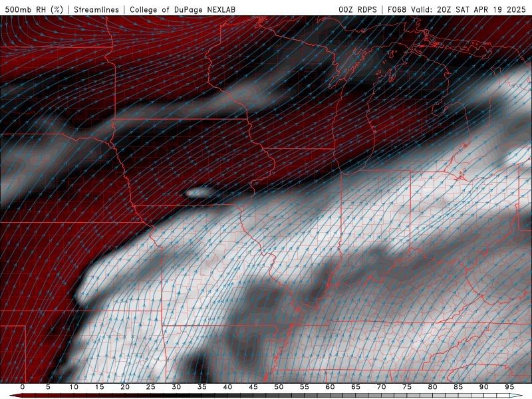Click the "50" color scale label
This screenshot has width=532, height=399.
tap(279, 387)
